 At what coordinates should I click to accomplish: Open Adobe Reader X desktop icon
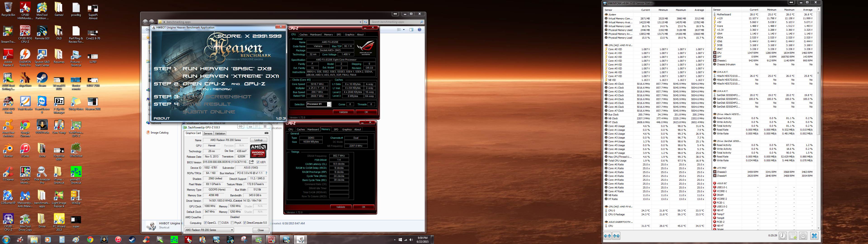(x=8, y=58)
